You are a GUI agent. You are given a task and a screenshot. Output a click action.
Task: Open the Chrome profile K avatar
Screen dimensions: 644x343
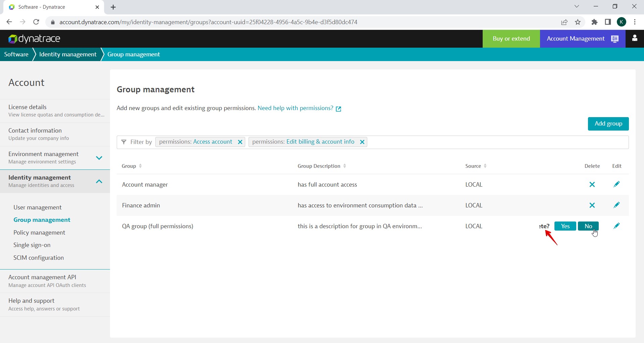click(622, 22)
